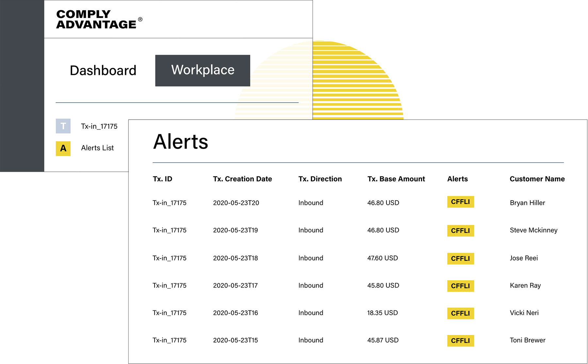Viewport: 588px width, 364px height.
Task: Click the 18.35 USD amount cell
Action: click(x=382, y=313)
